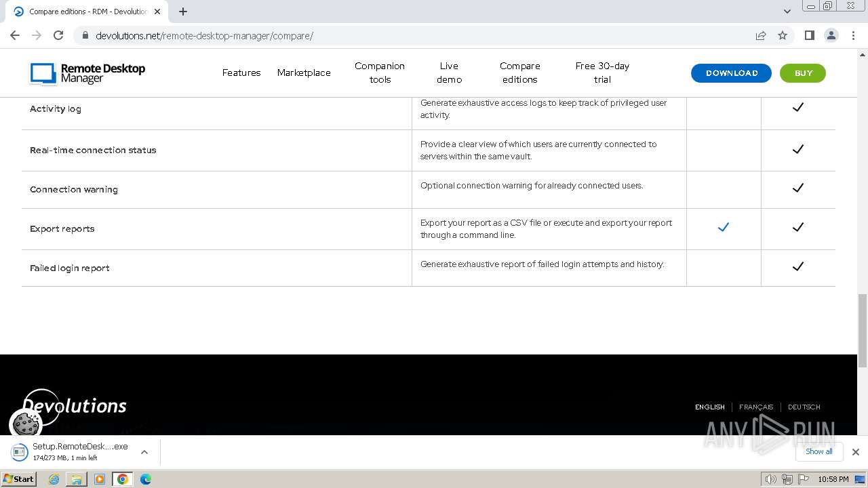Switch site language to Deutsch
The image size is (868, 488).
[x=804, y=407]
